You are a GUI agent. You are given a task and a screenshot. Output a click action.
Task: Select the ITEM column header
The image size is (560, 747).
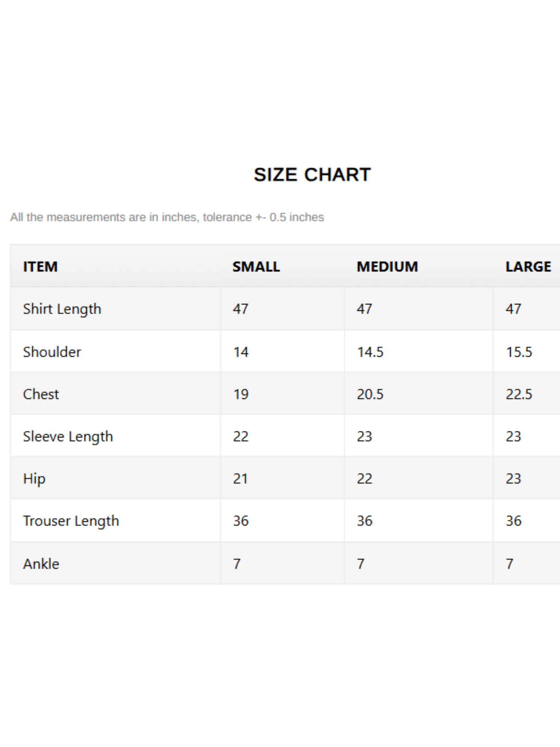tap(40, 267)
